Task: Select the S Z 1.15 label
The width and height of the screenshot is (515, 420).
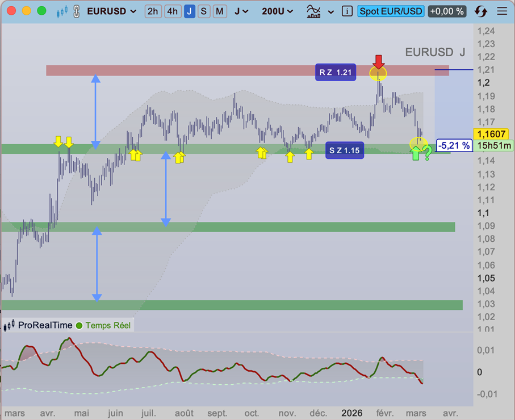Action: 345,150
